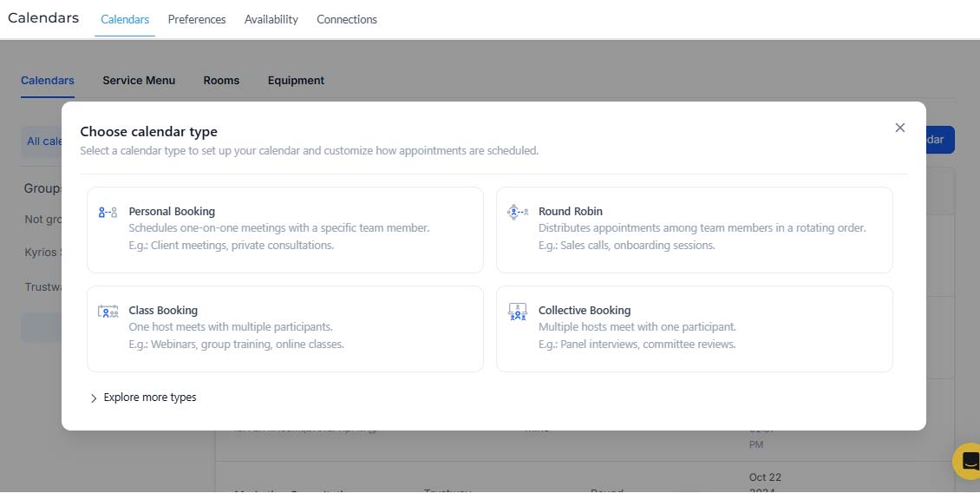Select the top Calendars navigation tab
This screenshot has width=980, height=493.
click(125, 19)
